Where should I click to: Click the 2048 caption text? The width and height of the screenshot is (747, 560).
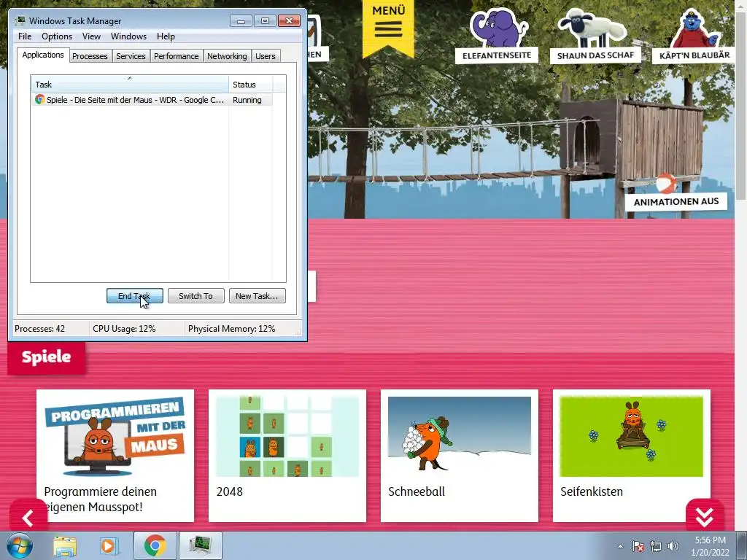pyautogui.click(x=230, y=491)
